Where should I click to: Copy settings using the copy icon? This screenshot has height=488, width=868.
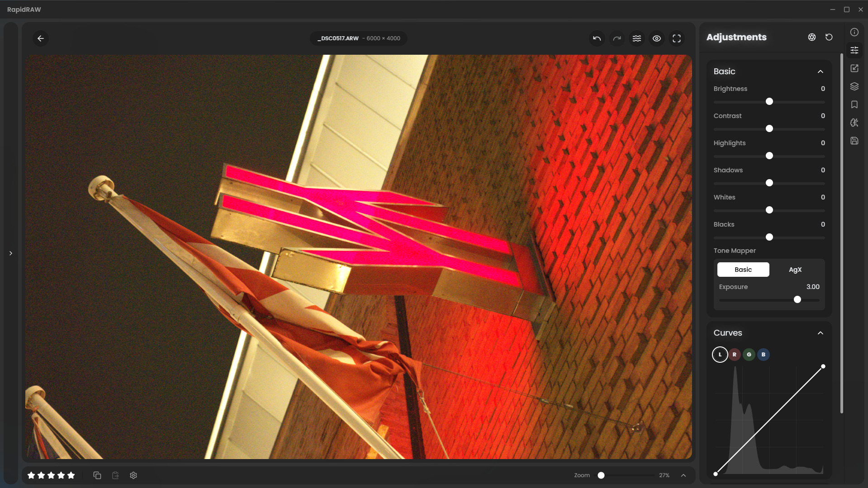[97, 475]
